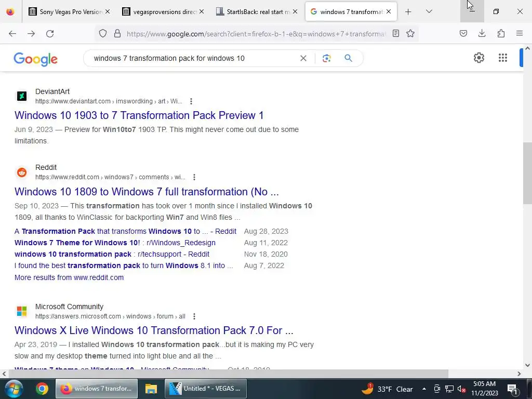Open the Google apps grid
The width and height of the screenshot is (532, 399).
(503, 58)
